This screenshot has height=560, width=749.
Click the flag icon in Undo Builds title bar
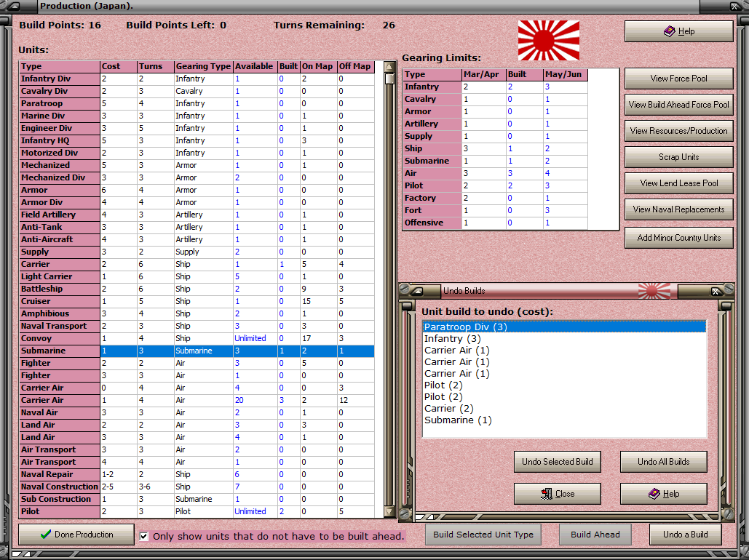click(654, 291)
